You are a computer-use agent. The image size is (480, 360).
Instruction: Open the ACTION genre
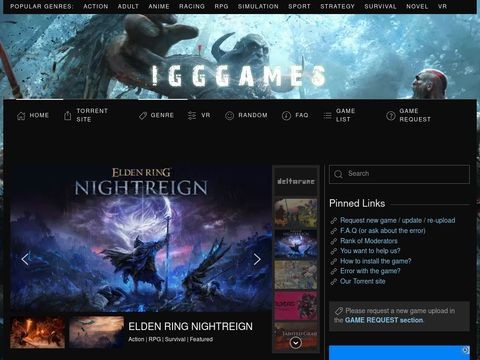(96, 6)
